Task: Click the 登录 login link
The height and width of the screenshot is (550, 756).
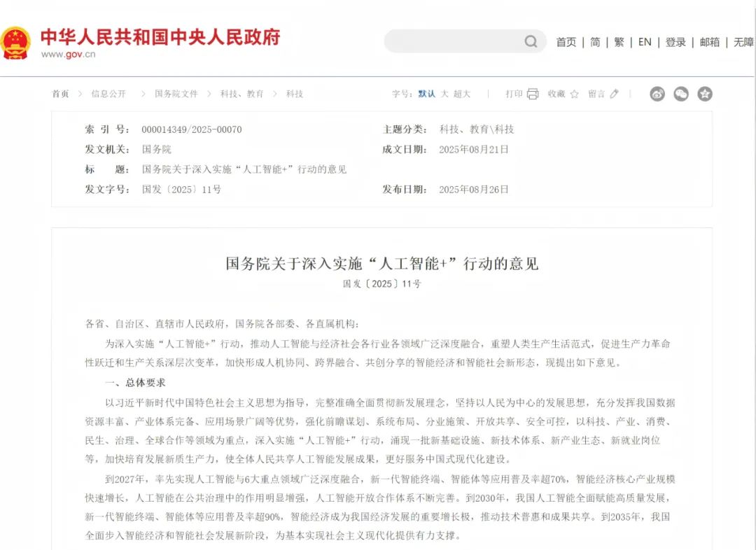Action: pyautogui.click(x=675, y=42)
